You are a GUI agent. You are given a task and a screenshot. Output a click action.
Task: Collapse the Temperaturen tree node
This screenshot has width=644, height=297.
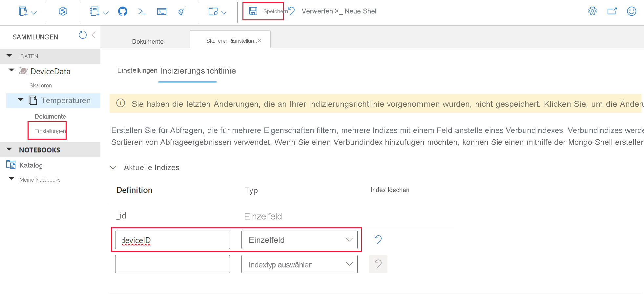coord(20,100)
